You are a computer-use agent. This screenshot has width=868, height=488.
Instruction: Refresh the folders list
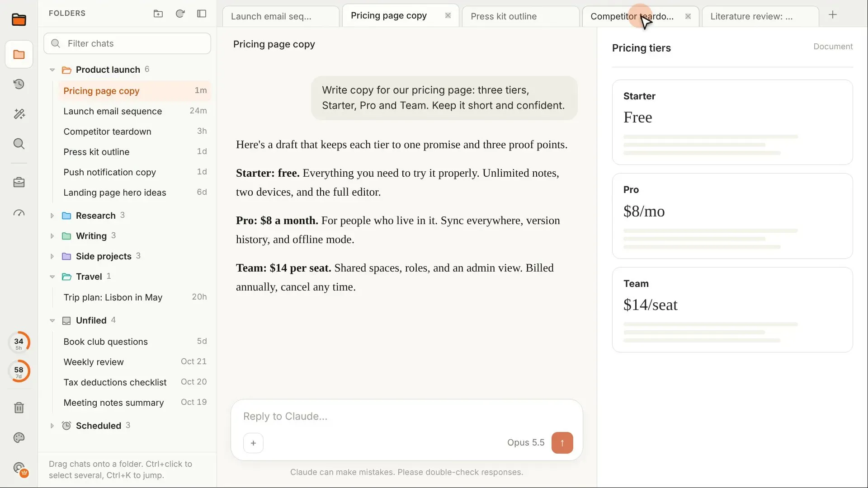pyautogui.click(x=180, y=14)
